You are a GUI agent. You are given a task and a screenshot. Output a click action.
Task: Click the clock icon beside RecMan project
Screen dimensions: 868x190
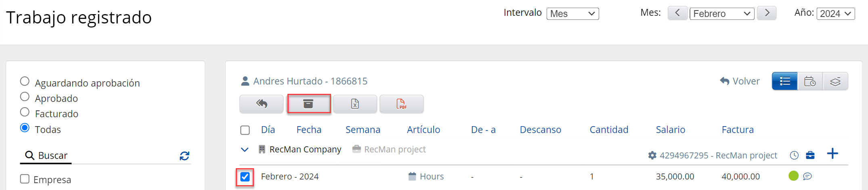pyautogui.click(x=794, y=155)
